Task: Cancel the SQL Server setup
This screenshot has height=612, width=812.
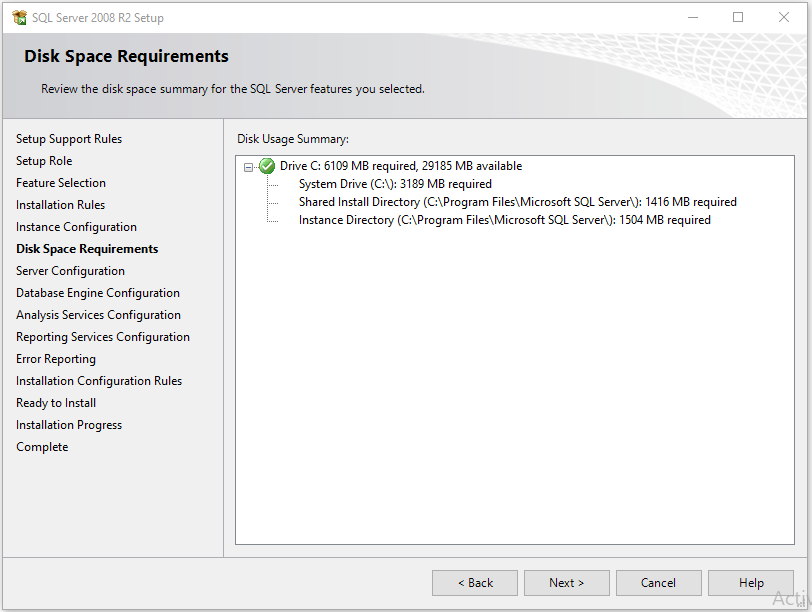Action: 659,583
